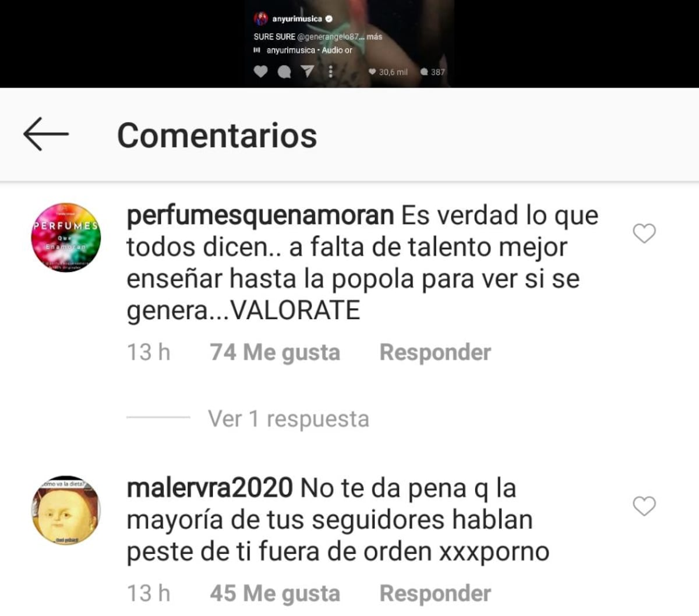Expand caption with más link
Screen dimensions: 699x616
[374, 36]
